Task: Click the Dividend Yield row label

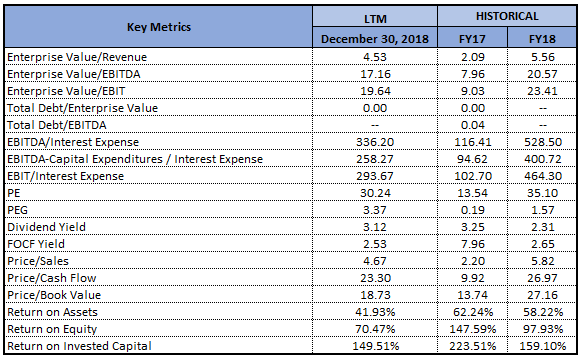Action: coord(46,227)
